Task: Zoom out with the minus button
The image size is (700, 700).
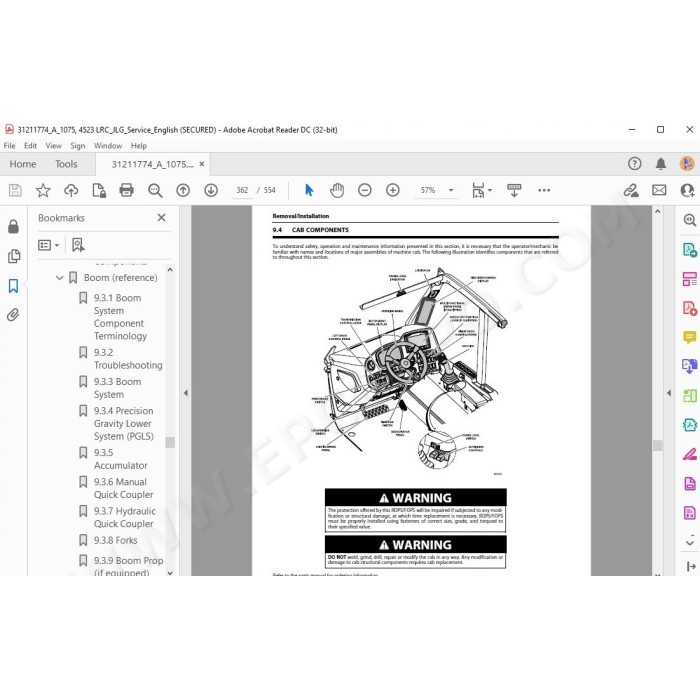Action: click(365, 191)
